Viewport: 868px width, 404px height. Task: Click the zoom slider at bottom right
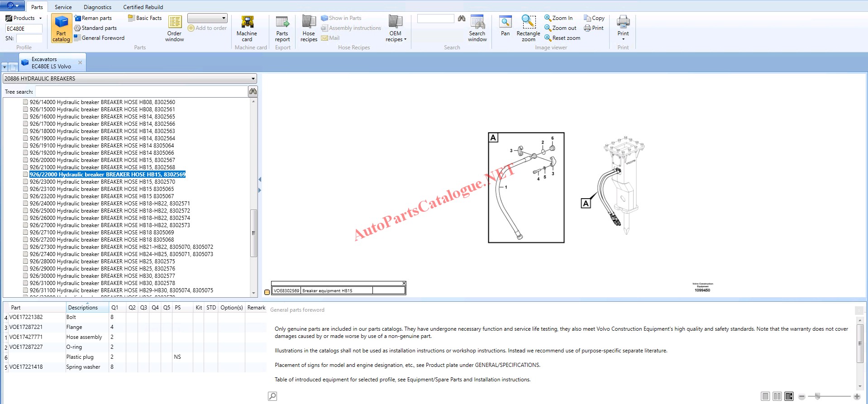coord(817,396)
